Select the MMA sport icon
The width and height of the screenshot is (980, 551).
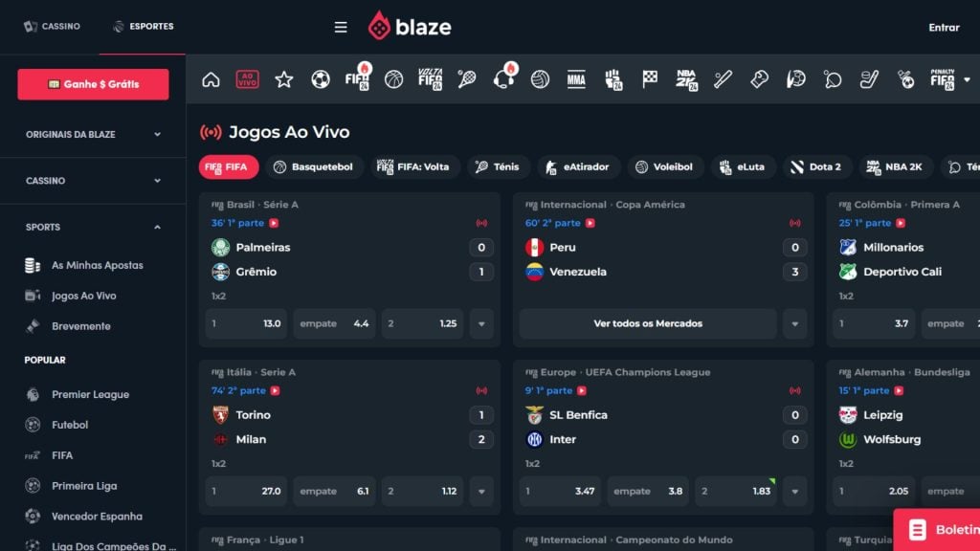pos(576,79)
